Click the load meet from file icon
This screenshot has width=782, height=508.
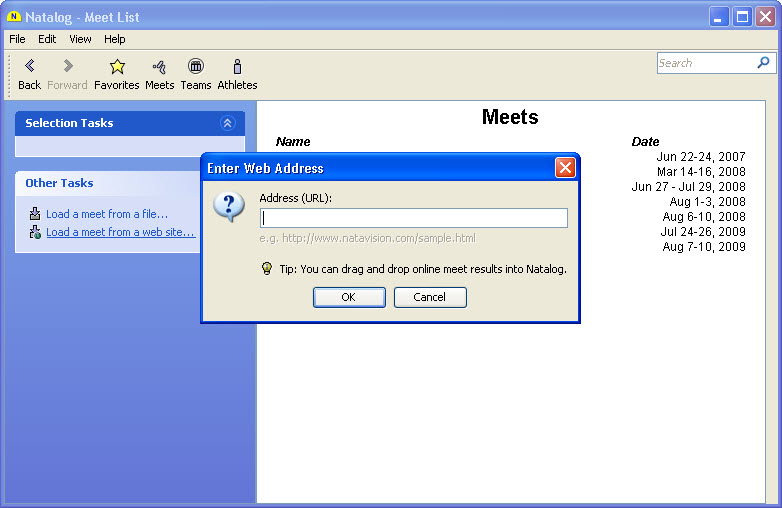click(x=35, y=214)
